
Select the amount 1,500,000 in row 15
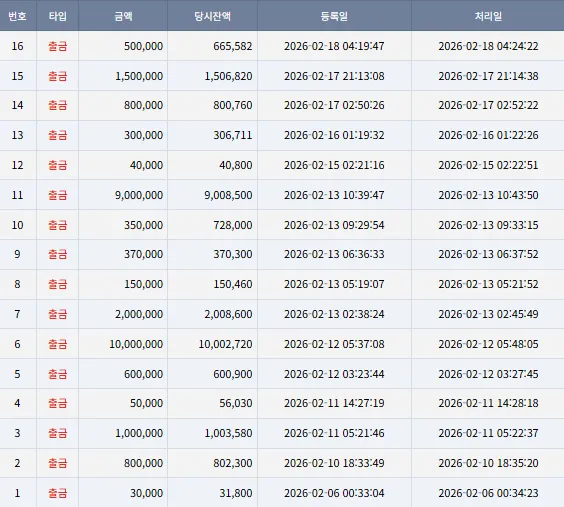click(x=139, y=76)
